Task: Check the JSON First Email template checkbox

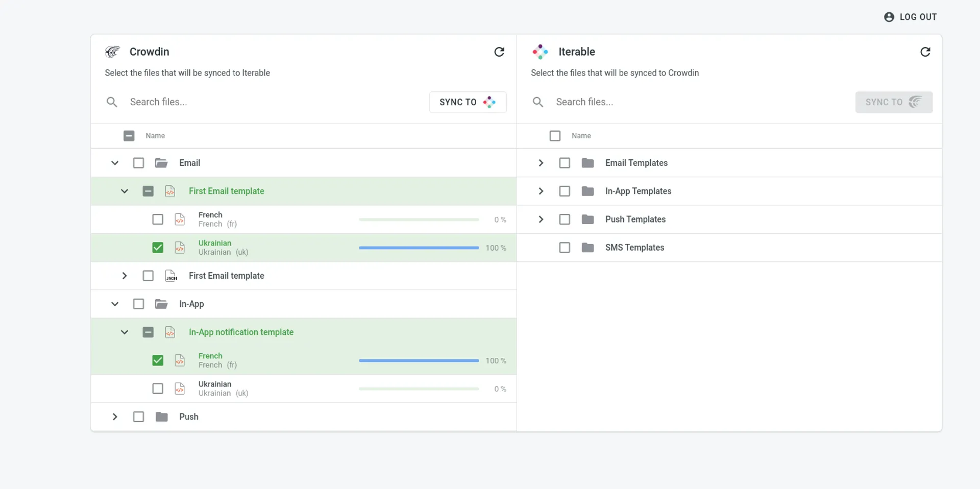Action: [x=148, y=276]
